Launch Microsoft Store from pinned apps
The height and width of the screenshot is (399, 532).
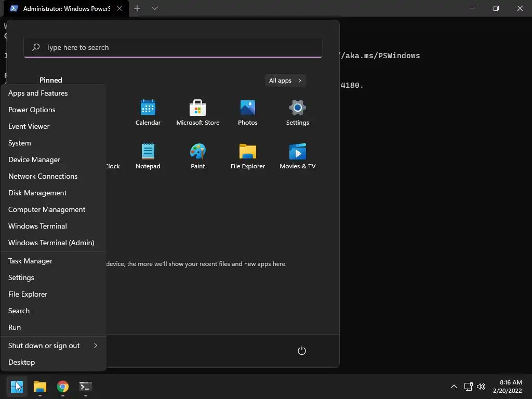point(198,113)
